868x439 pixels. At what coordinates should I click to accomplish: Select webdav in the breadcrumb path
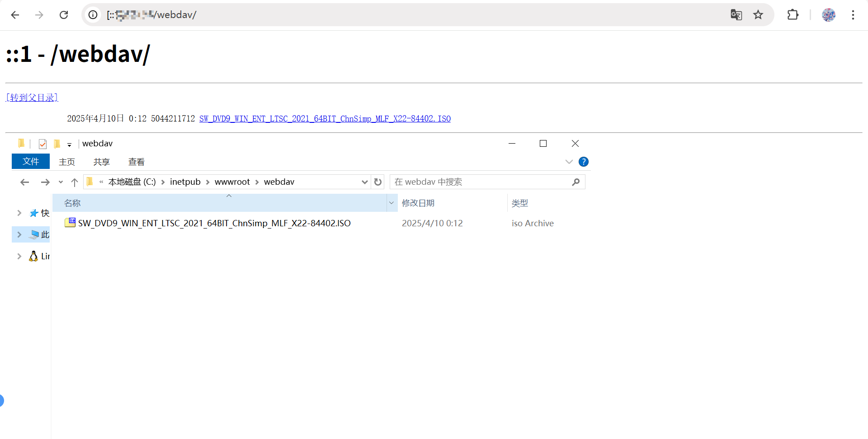tap(279, 182)
